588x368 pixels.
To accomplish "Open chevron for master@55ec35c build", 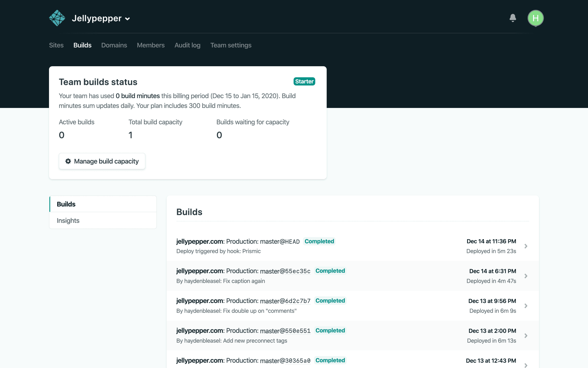I will click(526, 276).
